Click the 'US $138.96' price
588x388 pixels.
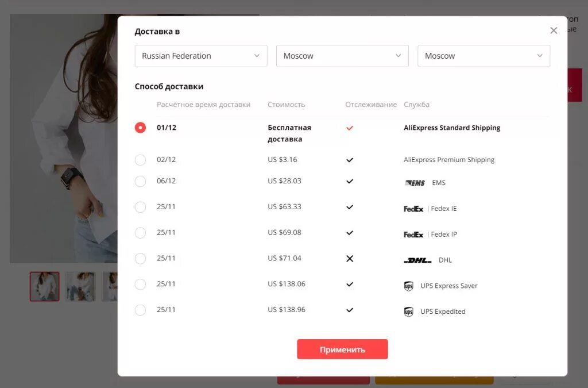287,310
